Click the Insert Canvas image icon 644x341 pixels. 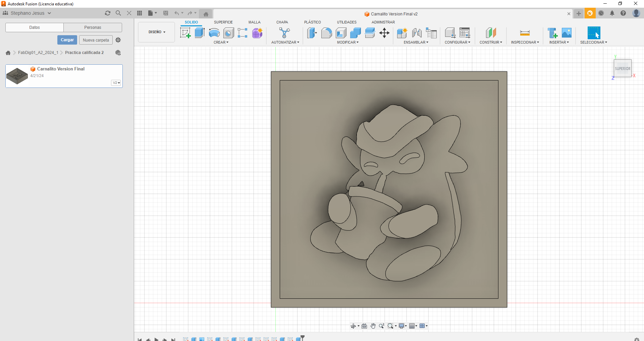567,33
